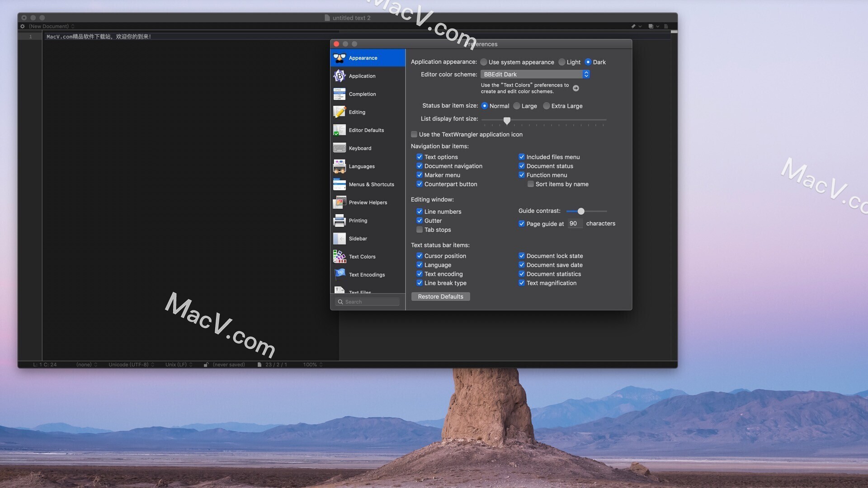
Task: Expand the line ending selector showing Unix (LF)
Action: 179,365
